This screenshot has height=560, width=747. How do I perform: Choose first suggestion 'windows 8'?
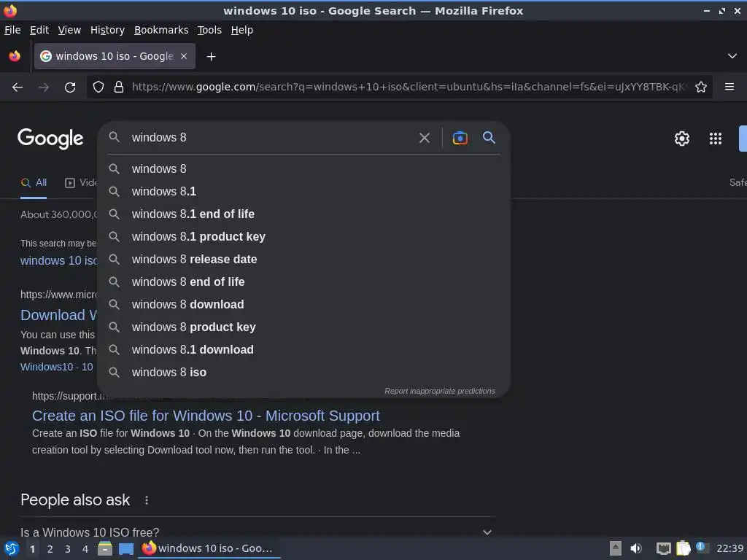tap(304, 169)
